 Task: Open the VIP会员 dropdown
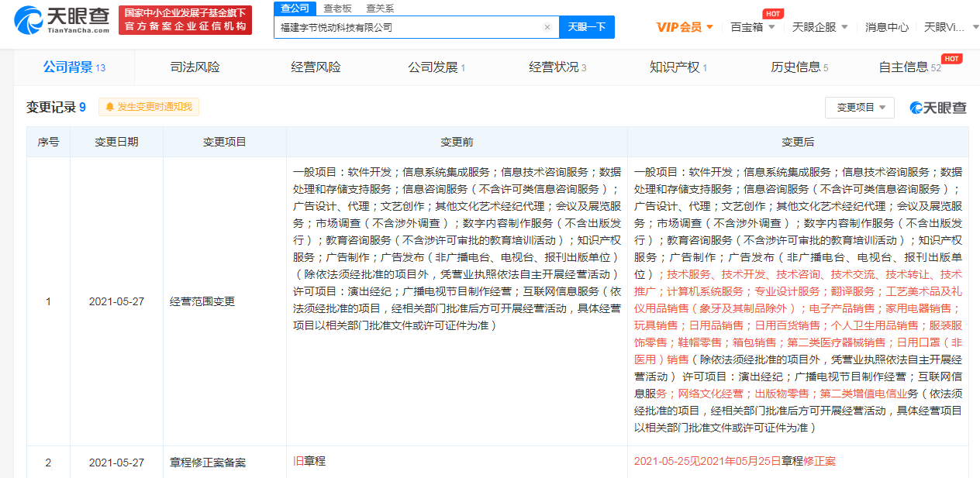coord(685,27)
